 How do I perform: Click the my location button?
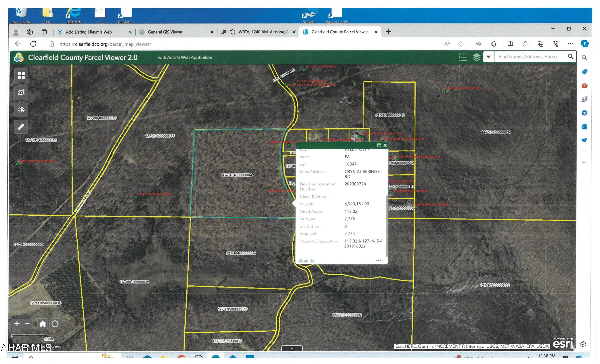click(55, 324)
